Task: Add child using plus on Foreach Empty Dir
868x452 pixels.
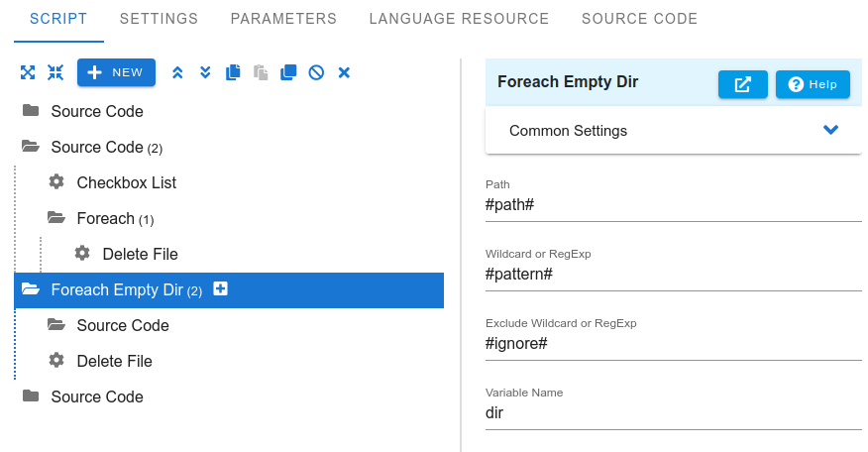Action: pos(220,288)
